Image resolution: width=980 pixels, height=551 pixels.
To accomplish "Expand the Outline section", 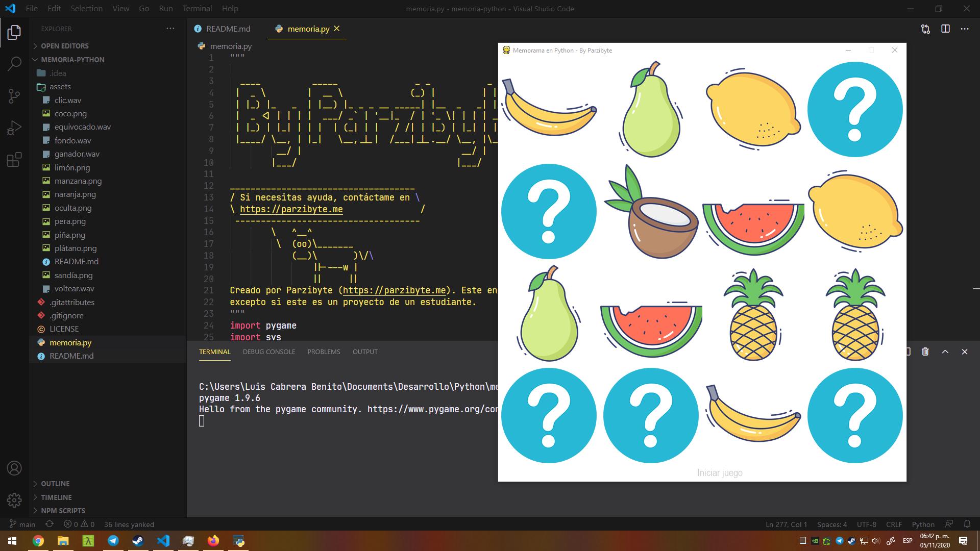I will click(55, 484).
